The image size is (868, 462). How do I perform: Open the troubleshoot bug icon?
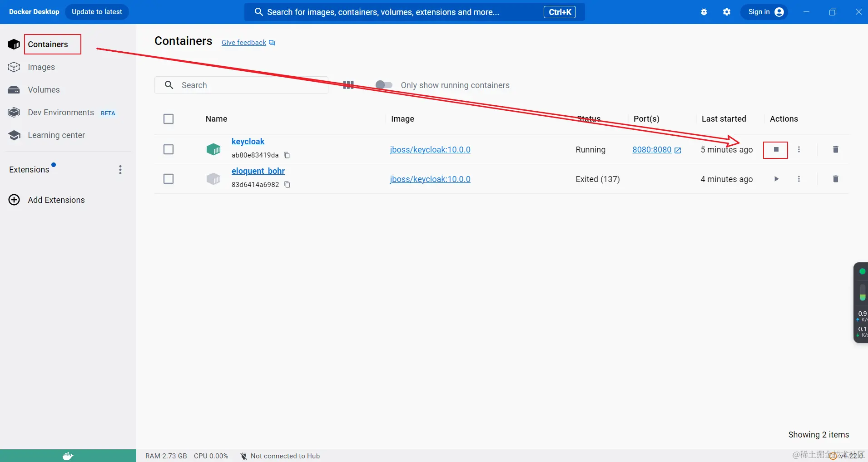pos(704,12)
